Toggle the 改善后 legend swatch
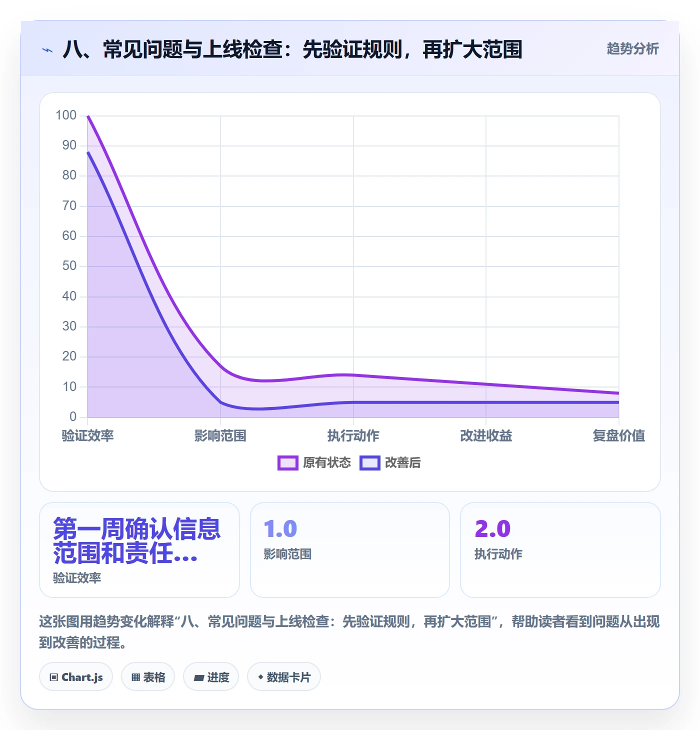The image size is (700, 730). point(370,463)
